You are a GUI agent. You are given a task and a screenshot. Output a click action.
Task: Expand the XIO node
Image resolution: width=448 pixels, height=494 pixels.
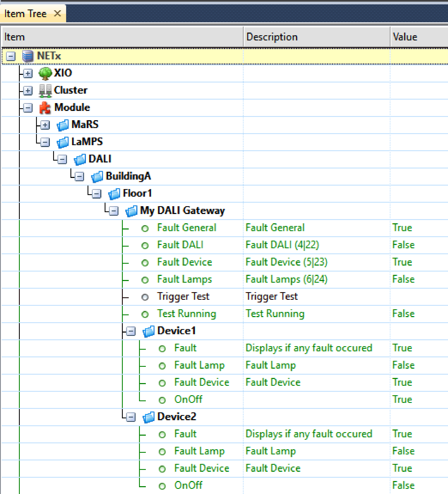coord(28,74)
